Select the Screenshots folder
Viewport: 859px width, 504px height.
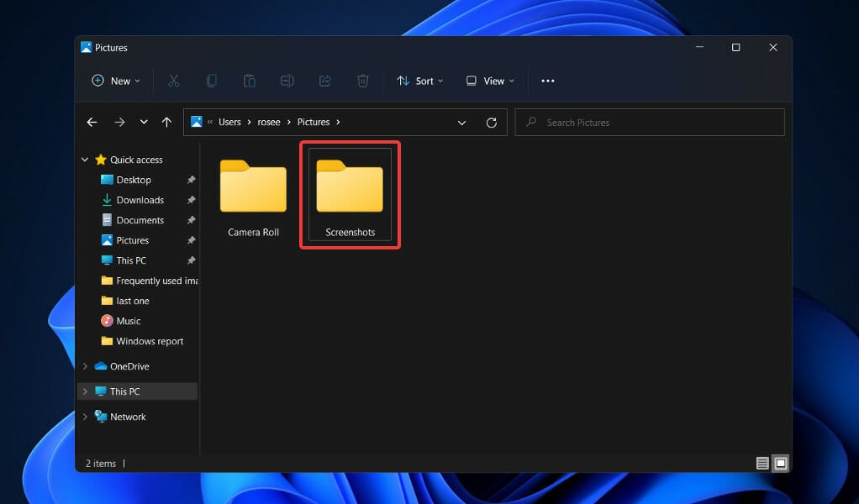pyautogui.click(x=350, y=194)
